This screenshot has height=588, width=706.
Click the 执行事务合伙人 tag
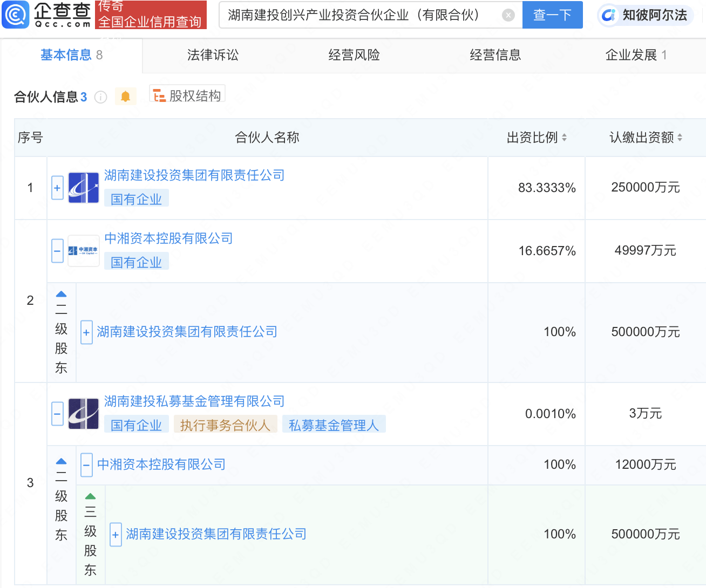click(225, 425)
